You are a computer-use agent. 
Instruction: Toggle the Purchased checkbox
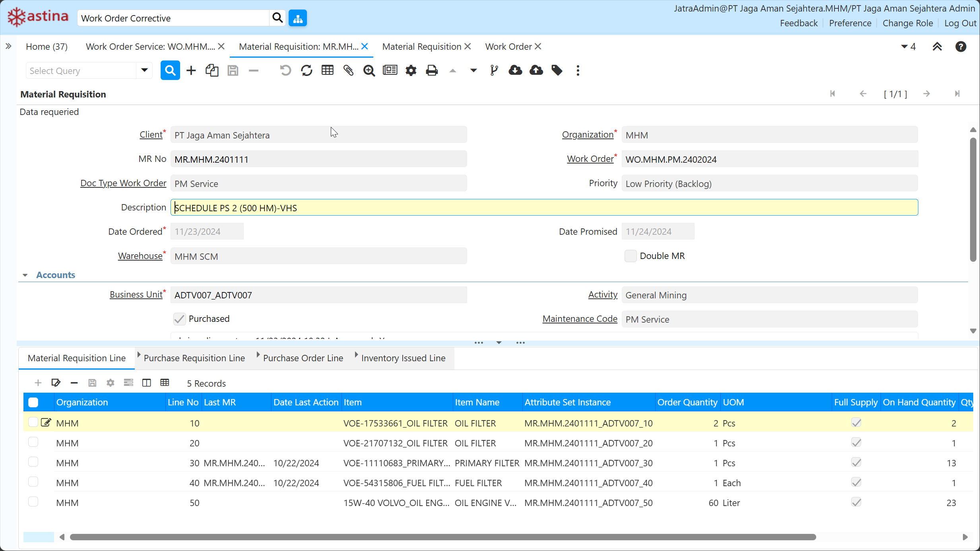tap(180, 319)
